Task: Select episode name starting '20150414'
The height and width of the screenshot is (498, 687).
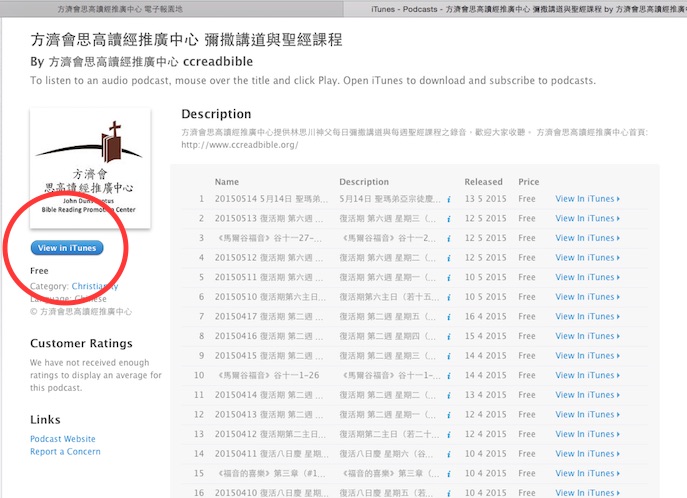Action: [x=269, y=395]
